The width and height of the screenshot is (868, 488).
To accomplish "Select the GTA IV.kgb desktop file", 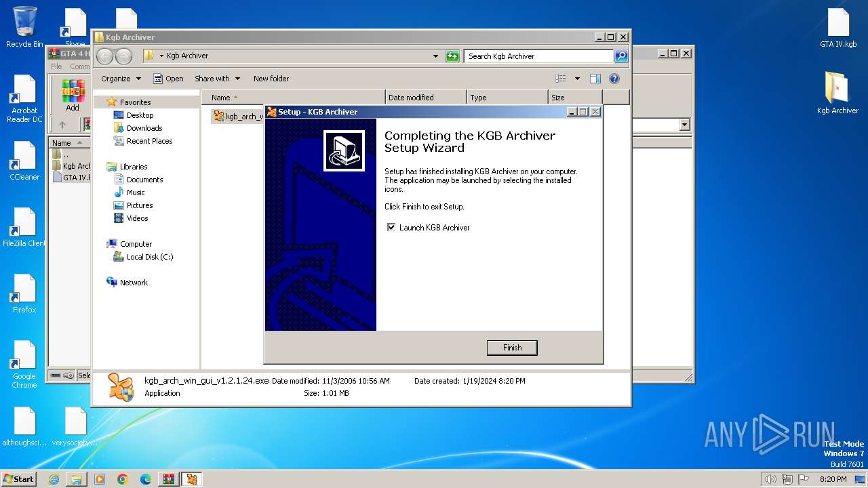I will point(838,28).
